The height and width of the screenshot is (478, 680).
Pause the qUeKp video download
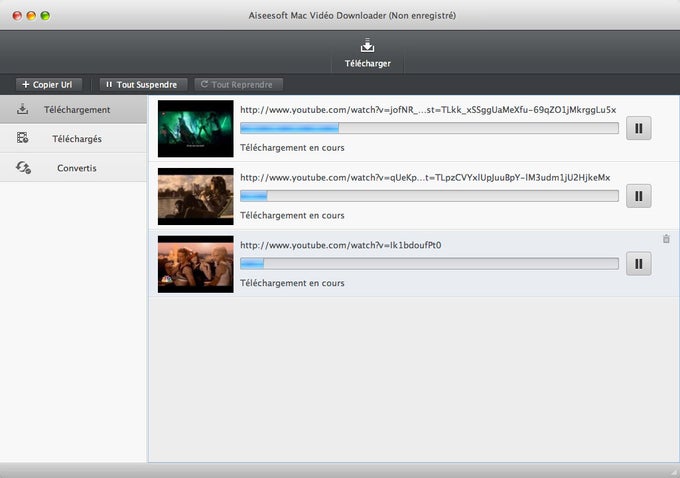(x=638, y=196)
